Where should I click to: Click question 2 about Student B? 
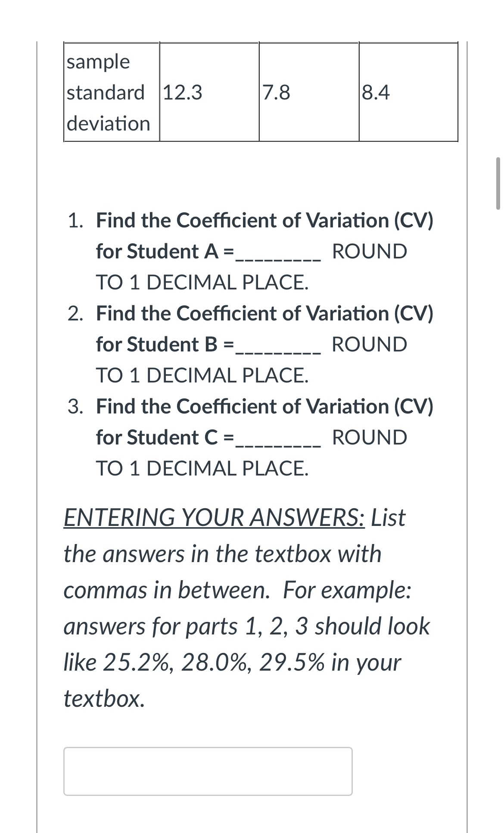pos(250,345)
